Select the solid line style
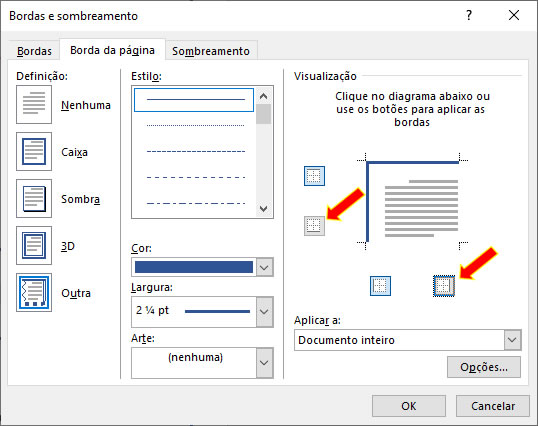The width and height of the screenshot is (538, 426). (194, 100)
